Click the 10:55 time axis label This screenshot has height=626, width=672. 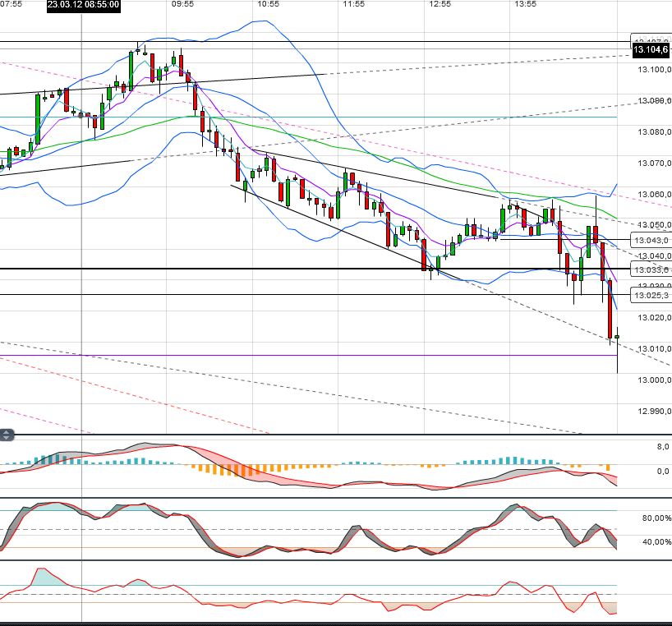coord(269,4)
